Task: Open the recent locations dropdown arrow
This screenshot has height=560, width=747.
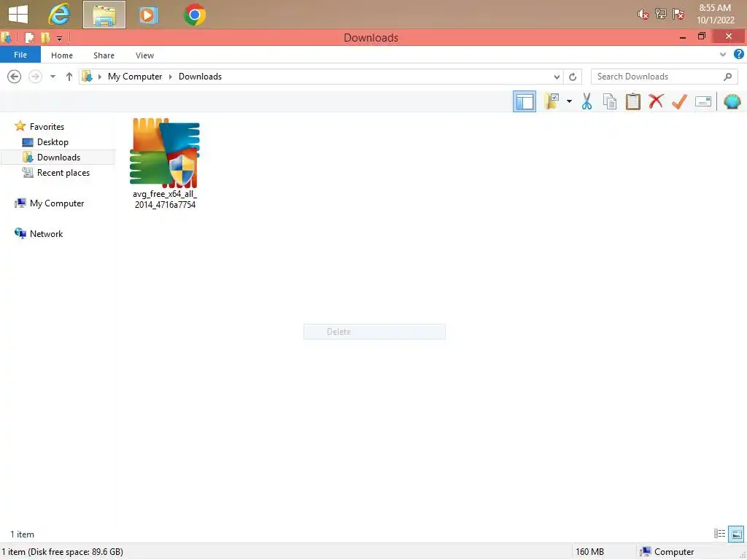Action: pos(53,76)
